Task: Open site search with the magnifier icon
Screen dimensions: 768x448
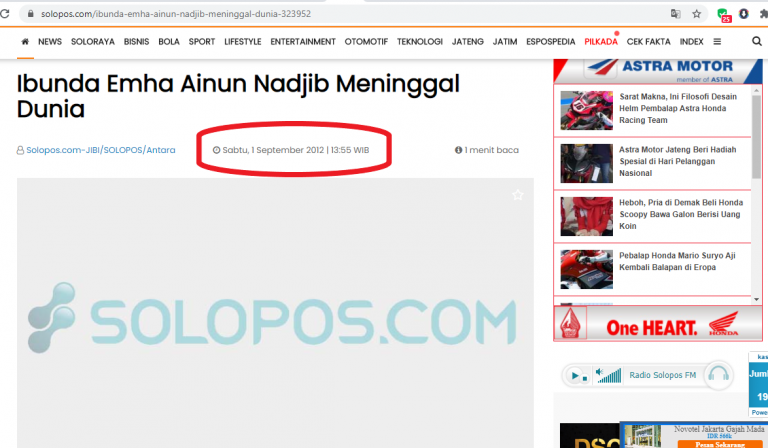Action: coord(757,42)
